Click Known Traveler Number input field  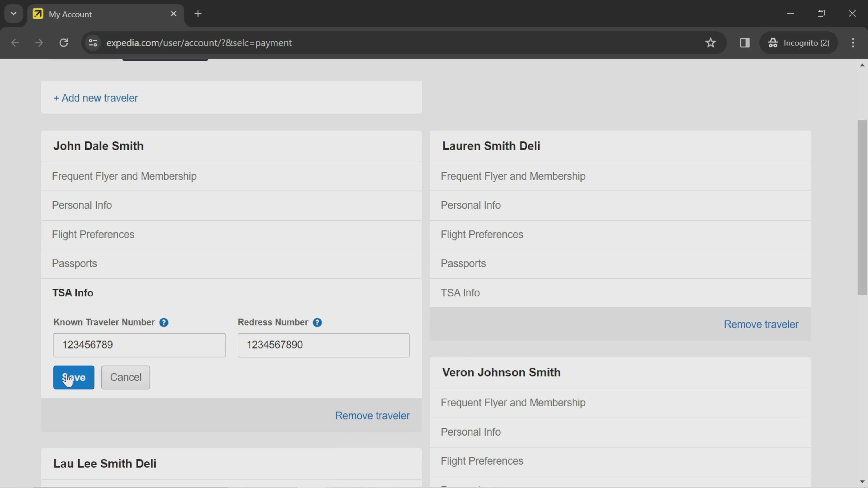139,344
